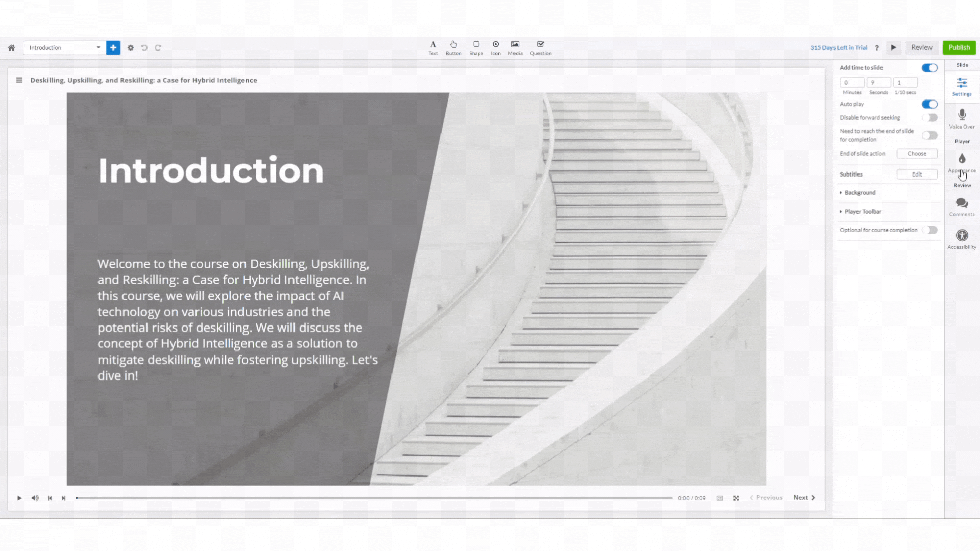Open the Accessibility panel
The image size is (980, 551).
[x=962, y=239]
